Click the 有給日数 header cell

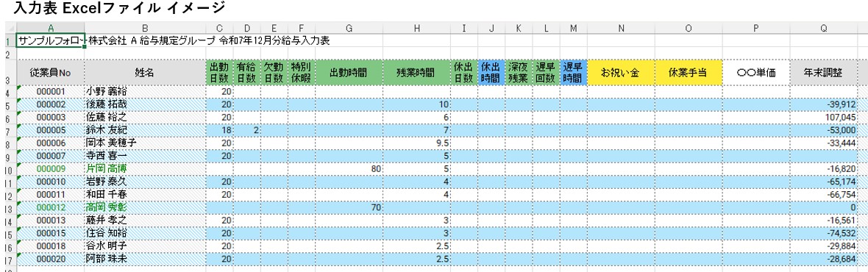pyautogui.click(x=247, y=72)
